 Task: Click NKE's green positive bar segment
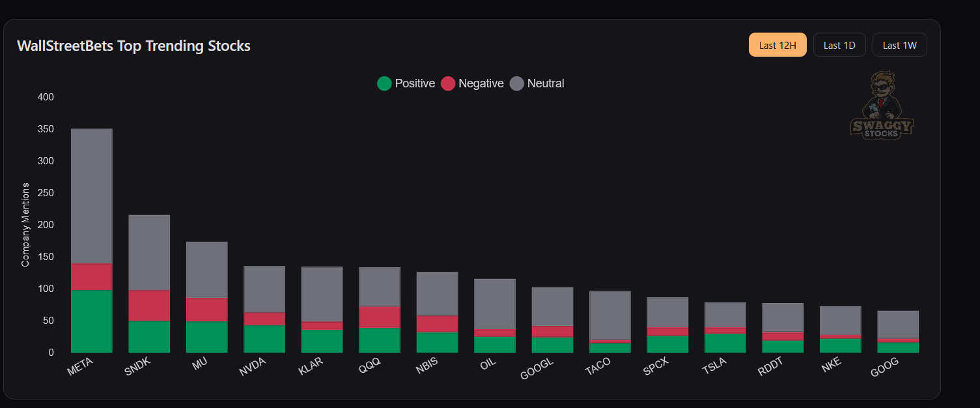(841, 345)
